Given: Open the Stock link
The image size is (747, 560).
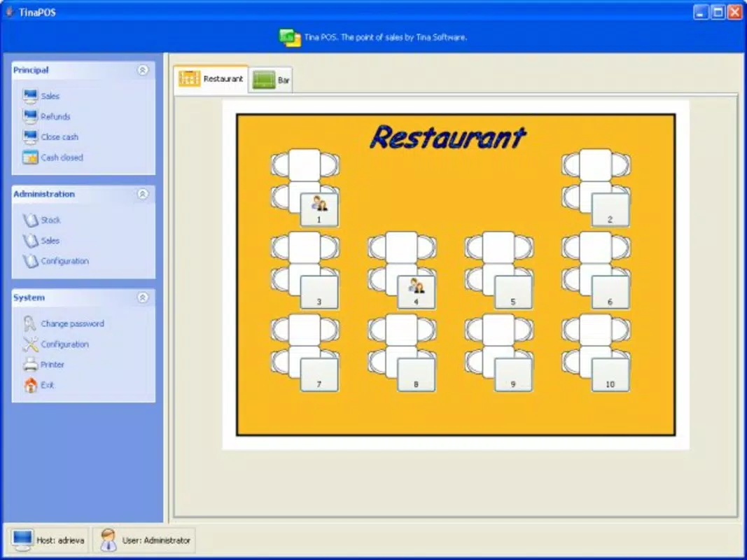Looking at the screenshot, I should click(x=50, y=220).
